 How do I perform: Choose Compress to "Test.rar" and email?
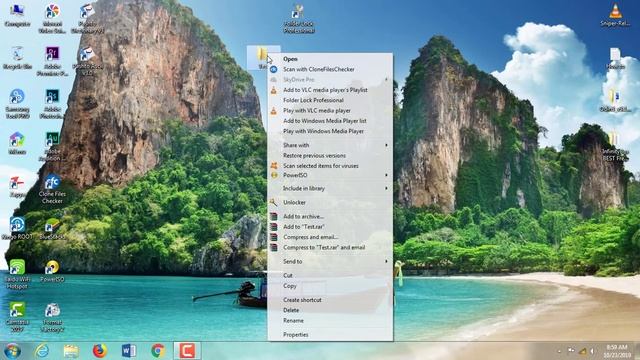330,247
